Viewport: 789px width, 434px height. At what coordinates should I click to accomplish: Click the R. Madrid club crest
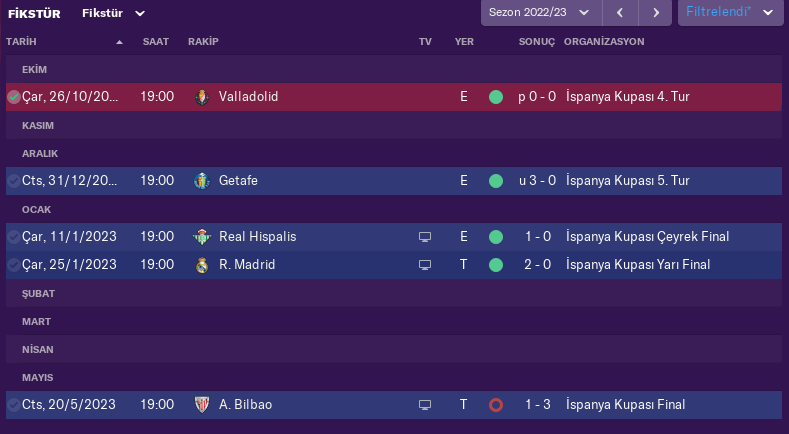coord(202,265)
